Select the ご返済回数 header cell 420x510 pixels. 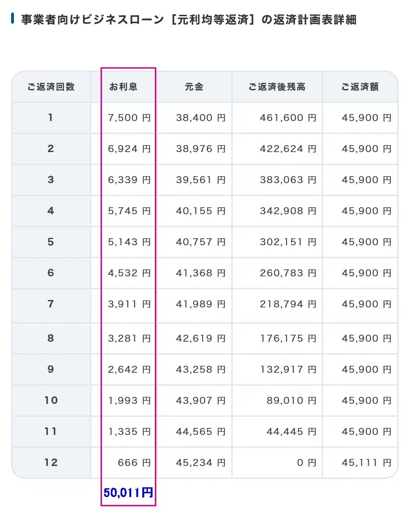51,87
